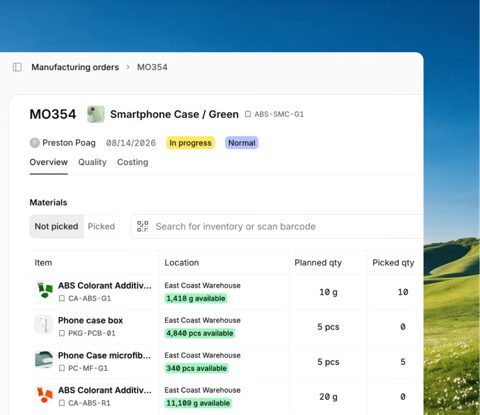Open the Smartphone Case product thumbnail
The image size is (480, 415).
pyautogui.click(x=96, y=114)
